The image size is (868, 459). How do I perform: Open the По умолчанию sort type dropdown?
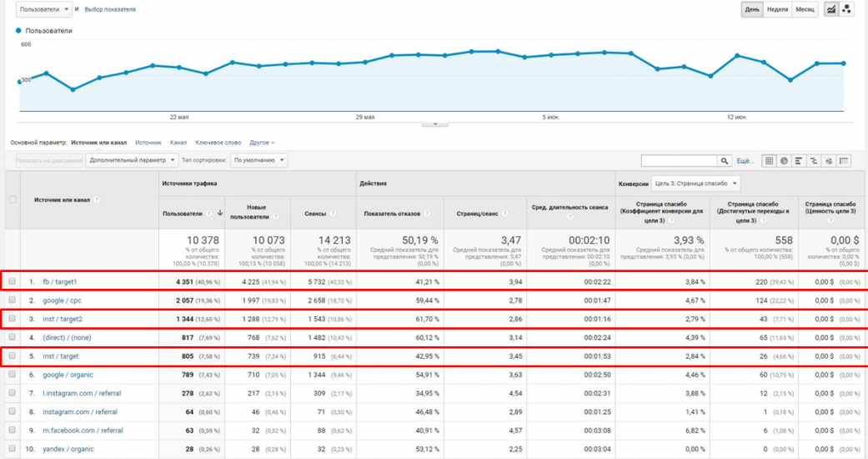(258, 160)
